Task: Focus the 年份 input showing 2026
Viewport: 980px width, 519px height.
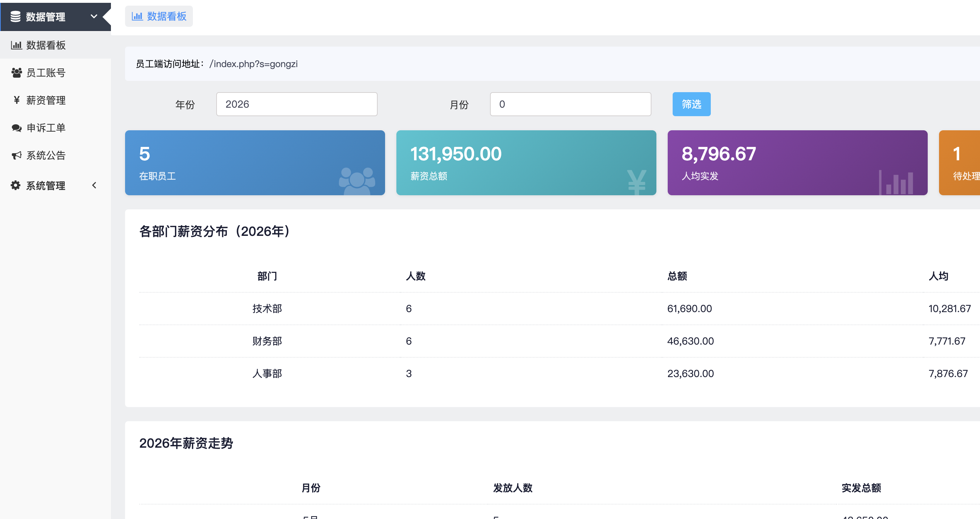Action: [x=297, y=104]
